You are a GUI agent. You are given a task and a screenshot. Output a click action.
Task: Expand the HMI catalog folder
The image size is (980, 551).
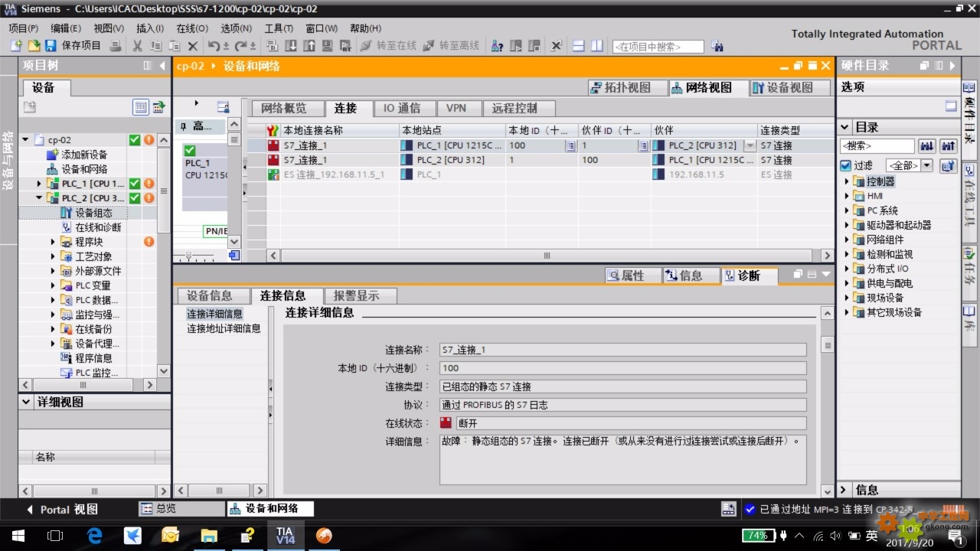coord(848,196)
